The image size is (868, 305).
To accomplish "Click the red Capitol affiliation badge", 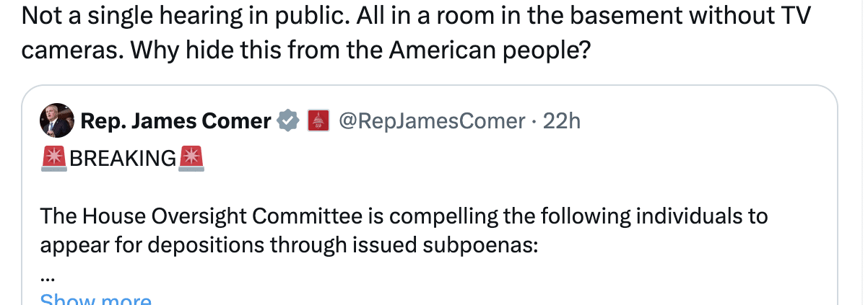I will [x=318, y=121].
